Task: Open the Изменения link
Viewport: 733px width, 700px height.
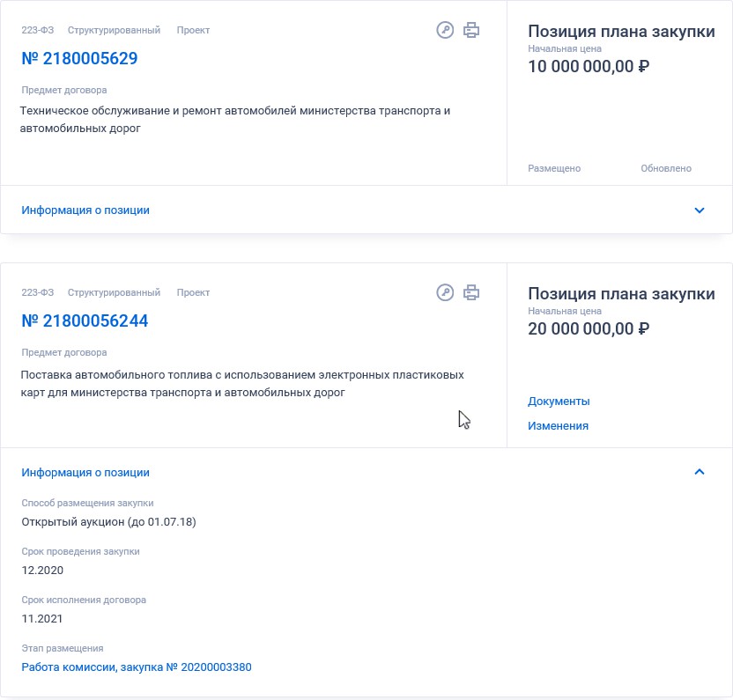Action: tap(559, 425)
